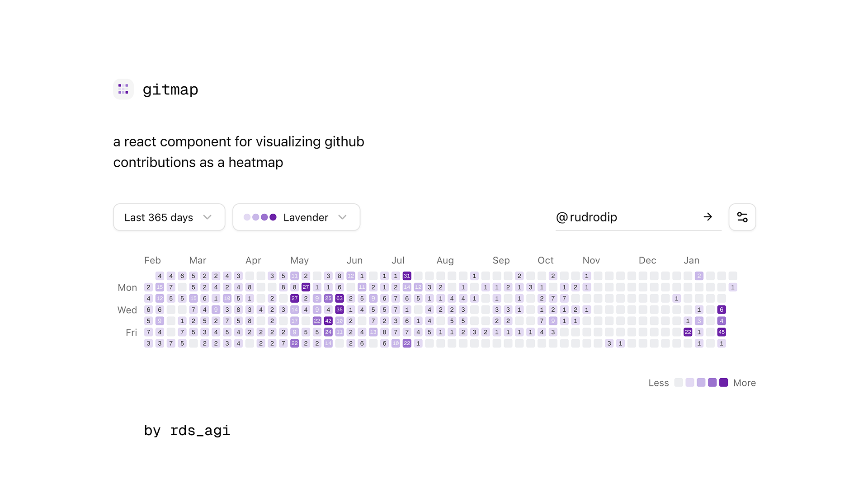Select the lightest swatch beside "Less"
The width and height of the screenshot is (868, 488).
678,382
